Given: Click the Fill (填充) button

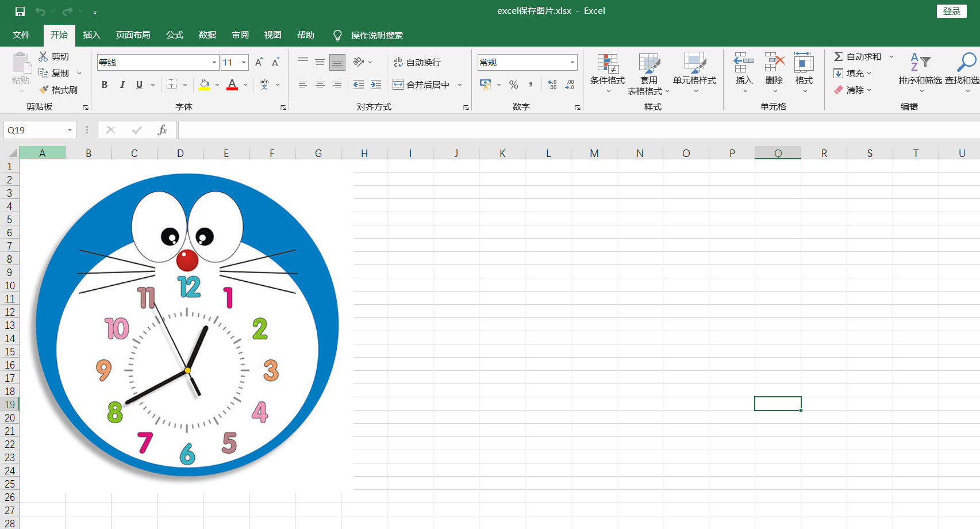Looking at the screenshot, I should pos(850,73).
